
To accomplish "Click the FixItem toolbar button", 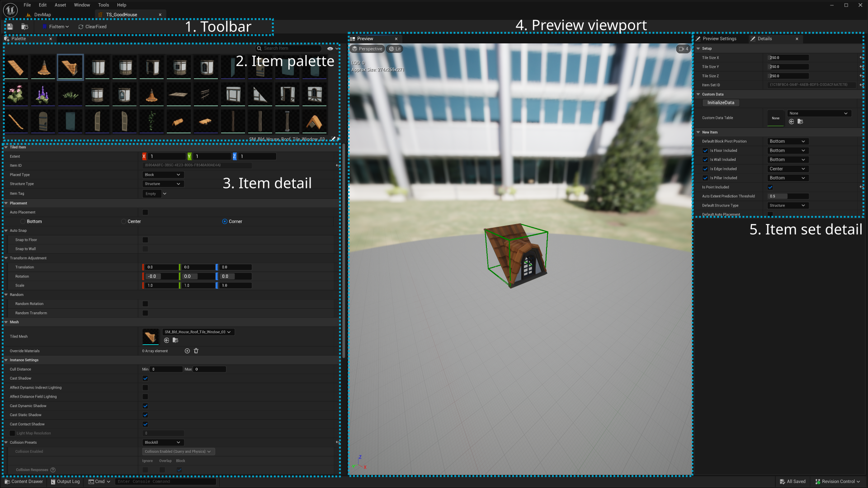I will (56, 27).
